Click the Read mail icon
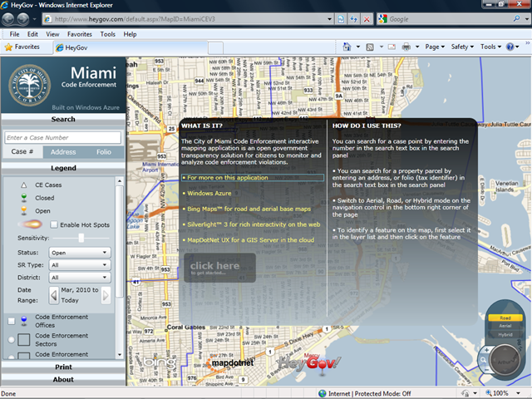532x399 pixels. coord(392,47)
